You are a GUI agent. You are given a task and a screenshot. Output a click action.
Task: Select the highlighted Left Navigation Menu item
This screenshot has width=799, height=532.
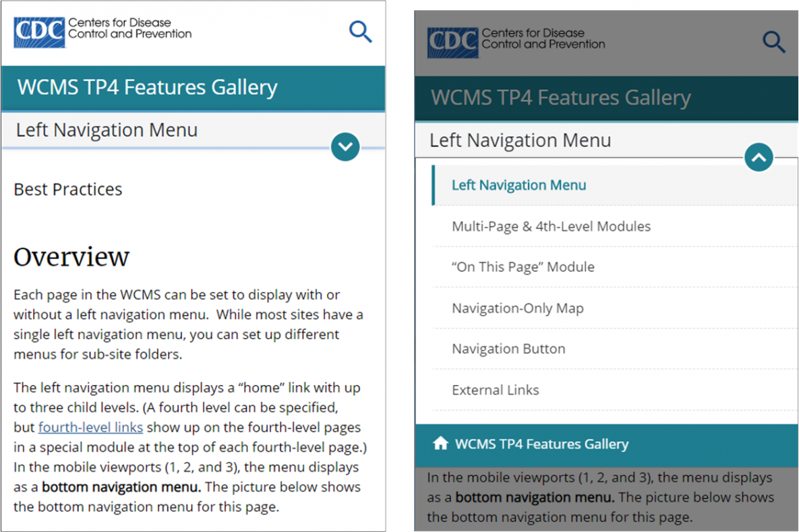[518, 185]
